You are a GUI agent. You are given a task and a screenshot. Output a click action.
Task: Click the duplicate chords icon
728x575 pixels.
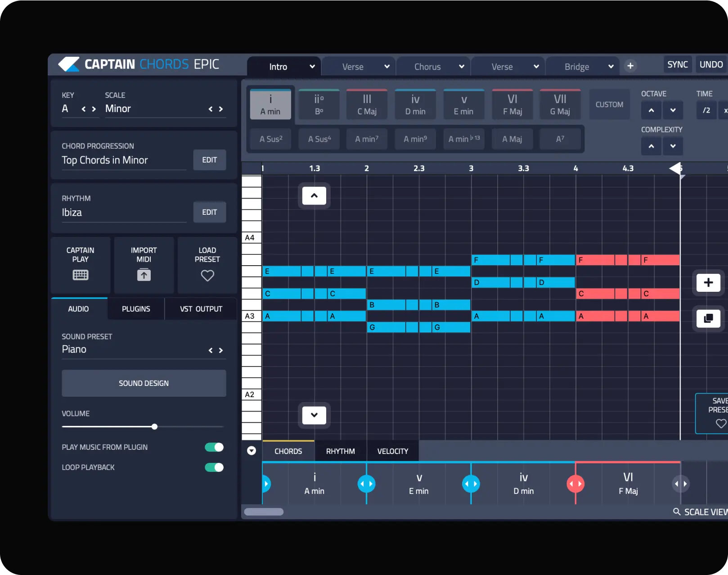708,318
